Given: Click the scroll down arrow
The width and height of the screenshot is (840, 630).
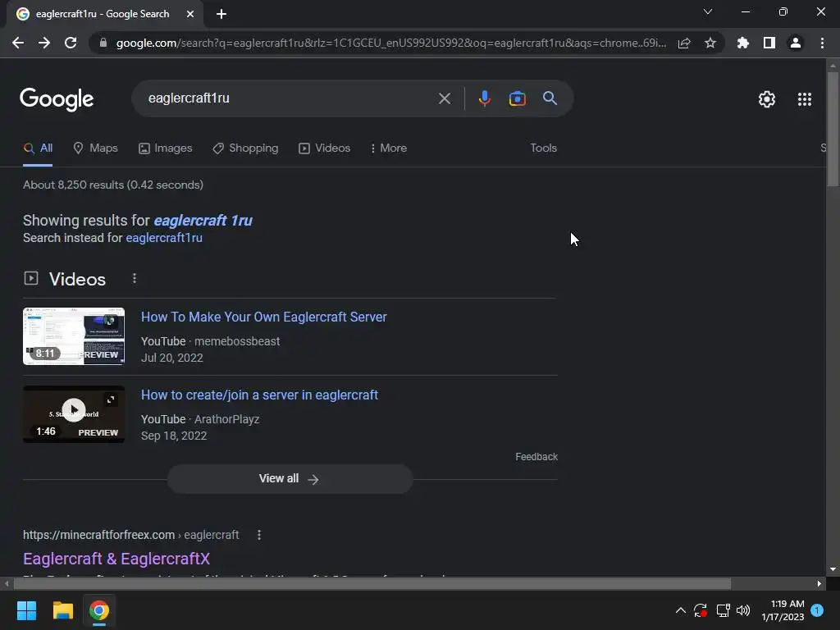Looking at the screenshot, I should [x=833, y=569].
